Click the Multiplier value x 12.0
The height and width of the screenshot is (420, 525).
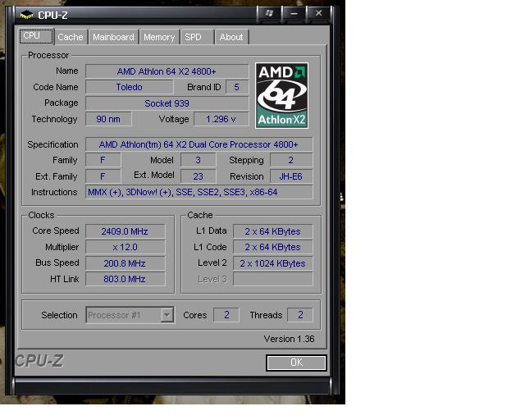click(x=125, y=247)
